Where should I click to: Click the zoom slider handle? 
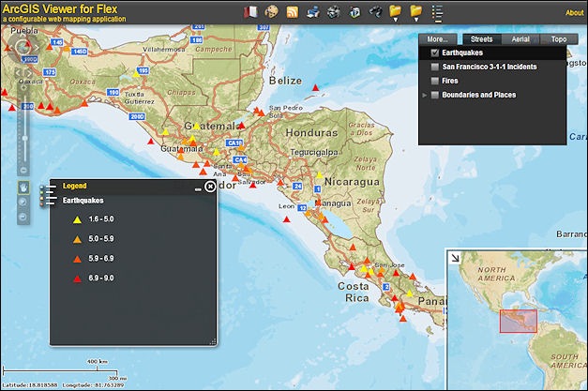coord(24,139)
